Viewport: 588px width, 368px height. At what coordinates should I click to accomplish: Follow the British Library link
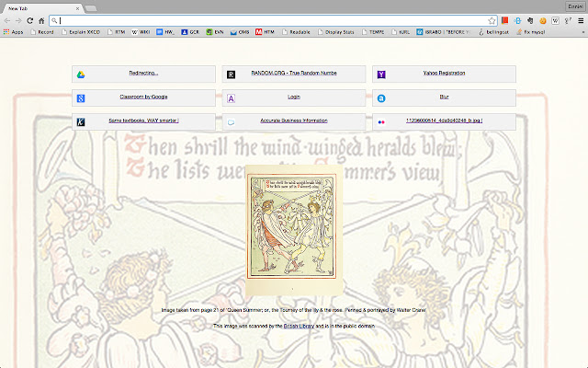tap(299, 326)
